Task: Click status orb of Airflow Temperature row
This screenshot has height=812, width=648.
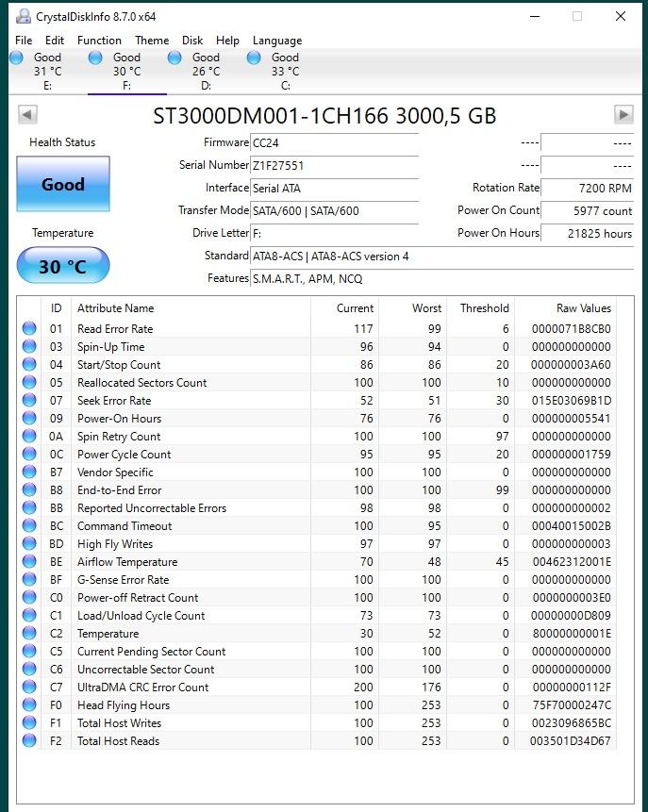Action: pyautogui.click(x=29, y=561)
